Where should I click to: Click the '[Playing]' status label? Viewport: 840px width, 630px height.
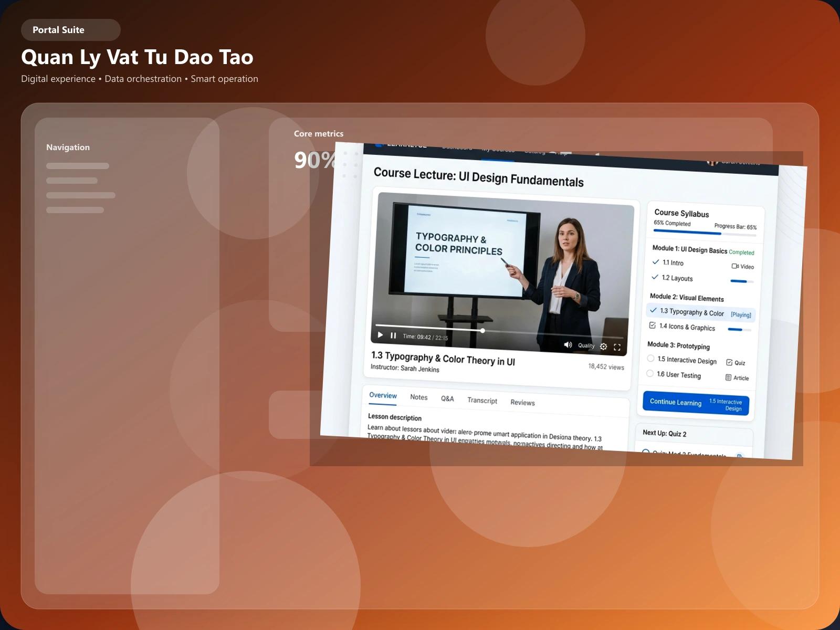click(741, 314)
